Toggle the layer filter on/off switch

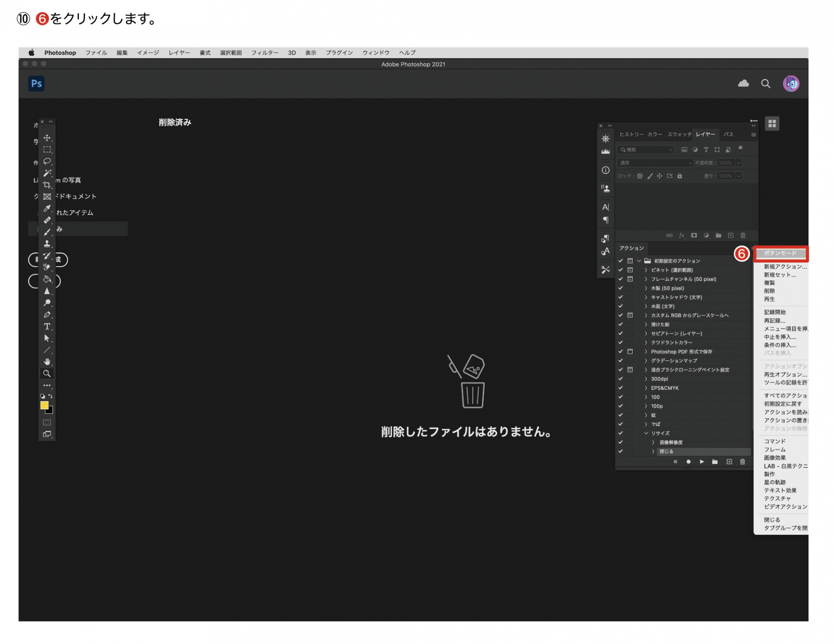[x=740, y=148]
